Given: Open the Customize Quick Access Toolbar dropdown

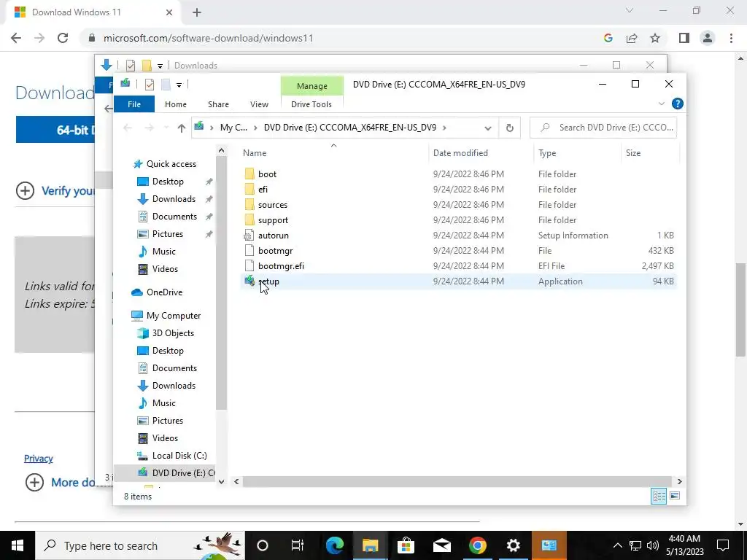Looking at the screenshot, I should click(179, 85).
